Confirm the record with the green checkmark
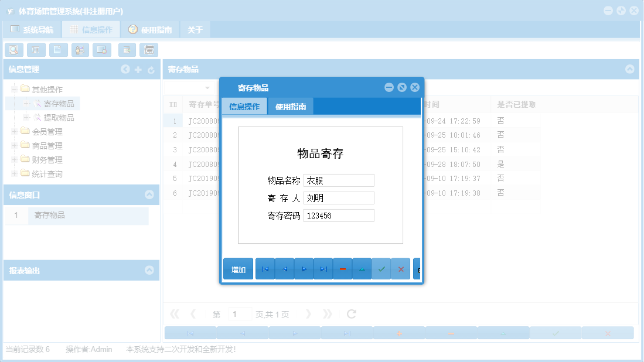 381,269
